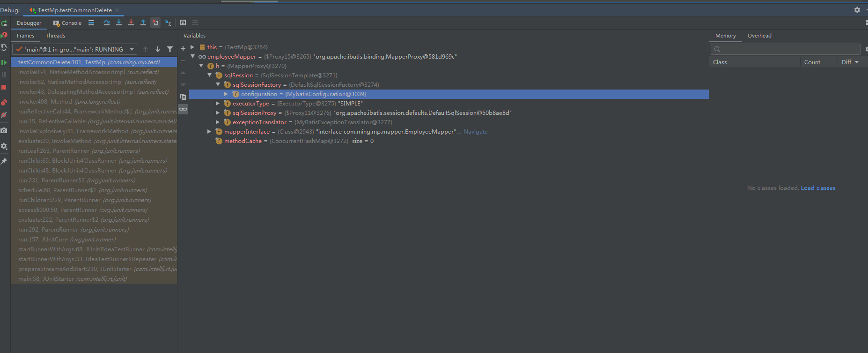Expand the executorType node
868x353 pixels.
(218, 104)
